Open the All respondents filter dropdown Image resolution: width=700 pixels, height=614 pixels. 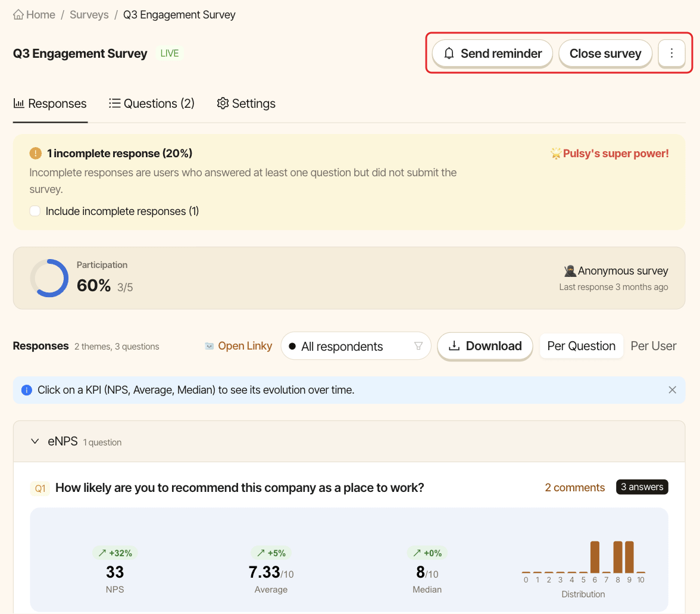coord(356,346)
